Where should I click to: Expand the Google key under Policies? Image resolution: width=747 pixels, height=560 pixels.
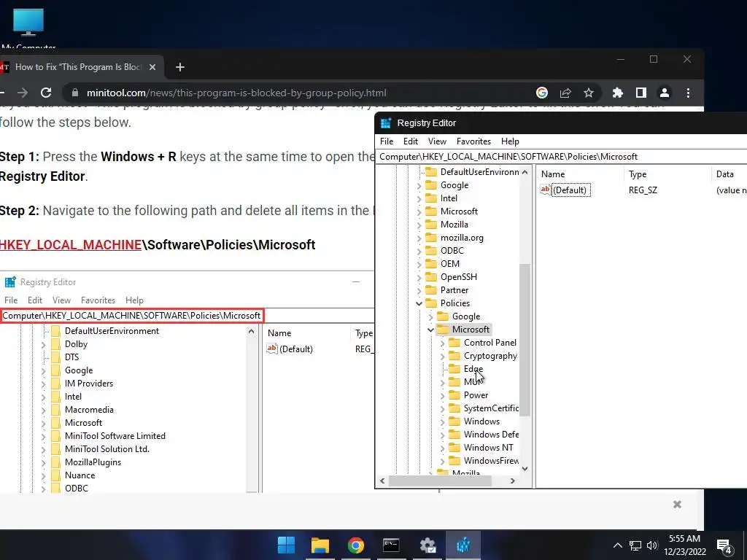430,316
